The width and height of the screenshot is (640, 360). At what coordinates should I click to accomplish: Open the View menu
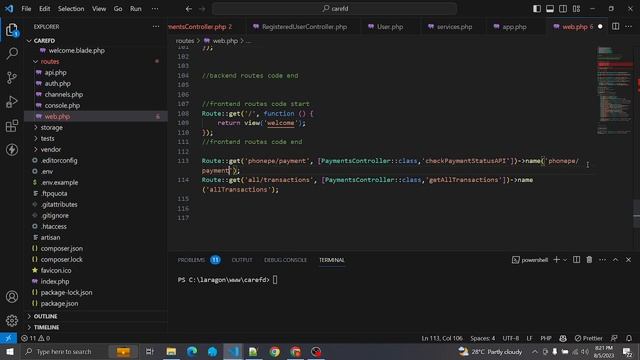coord(99,9)
